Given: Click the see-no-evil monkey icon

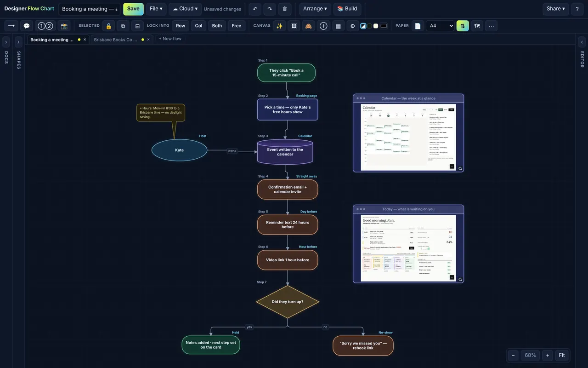Looking at the screenshot, I should tap(309, 26).
